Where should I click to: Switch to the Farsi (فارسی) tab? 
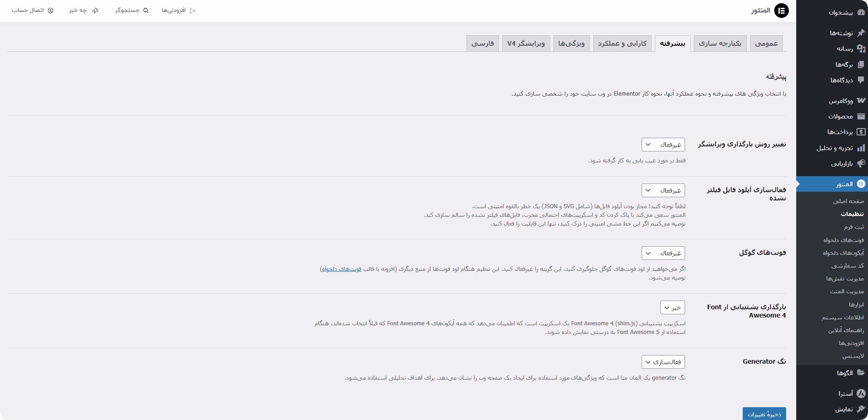pos(483,43)
